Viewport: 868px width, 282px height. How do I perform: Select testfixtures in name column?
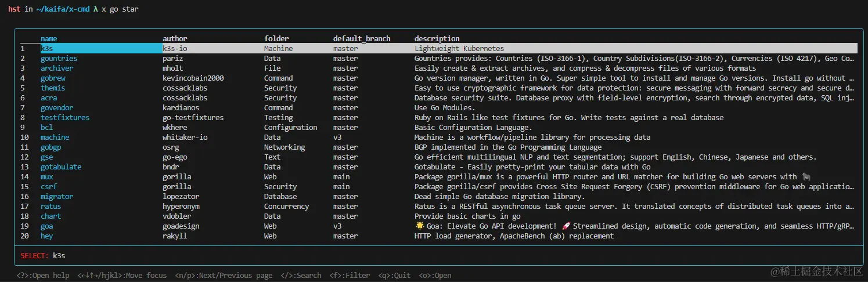pyautogui.click(x=65, y=118)
